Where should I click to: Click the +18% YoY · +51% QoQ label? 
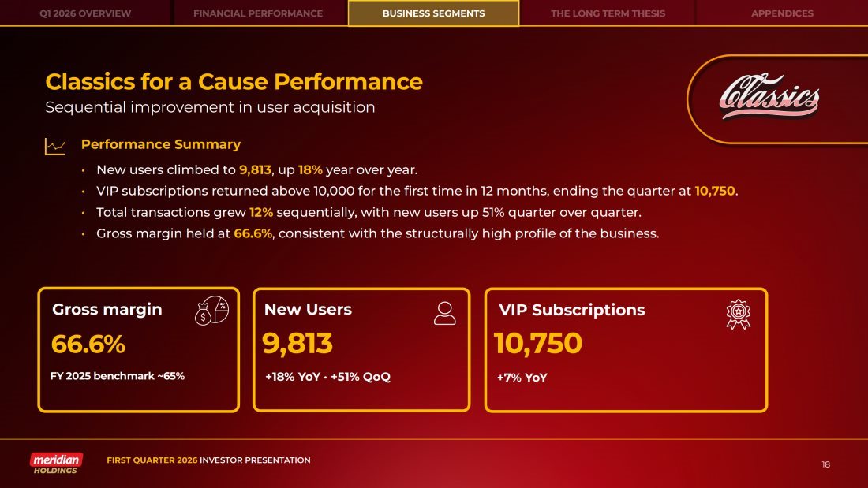[327, 377]
